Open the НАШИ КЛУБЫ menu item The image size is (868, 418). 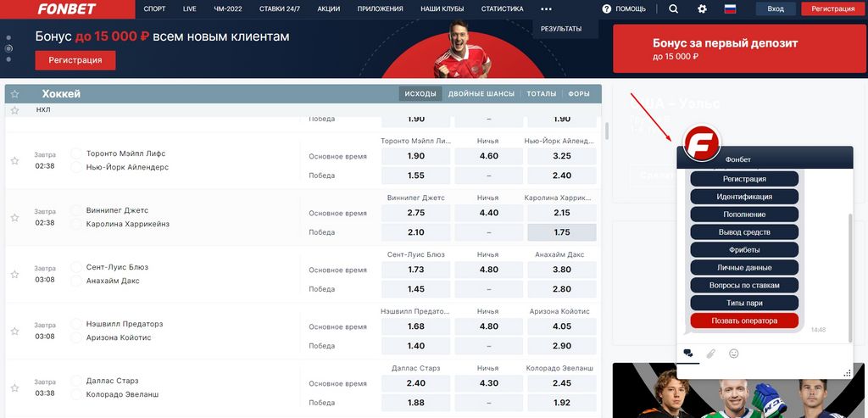pyautogui.click(x=442, y=8)
